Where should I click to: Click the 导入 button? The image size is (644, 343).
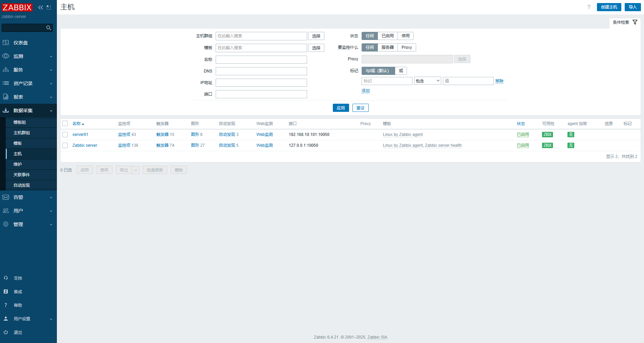coord(632,7)
